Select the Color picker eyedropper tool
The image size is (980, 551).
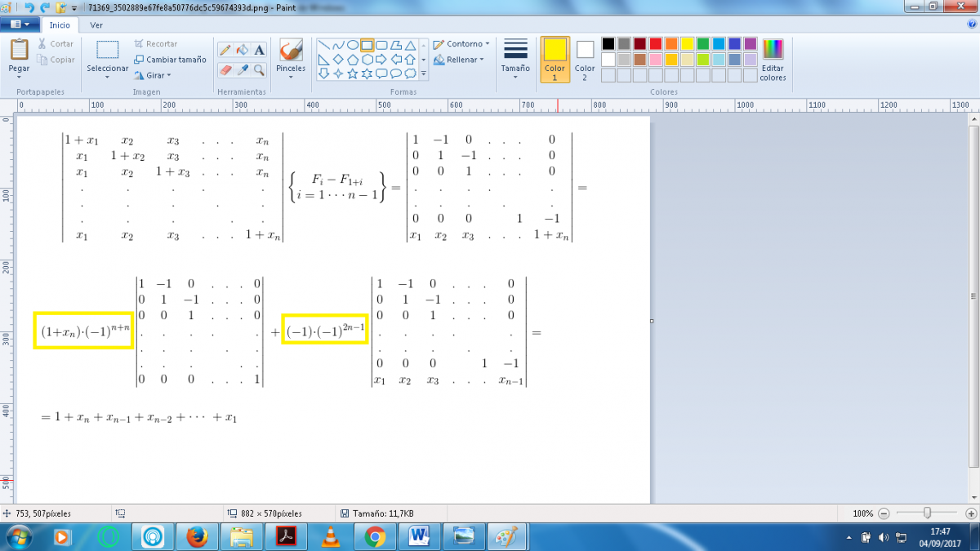243,70
